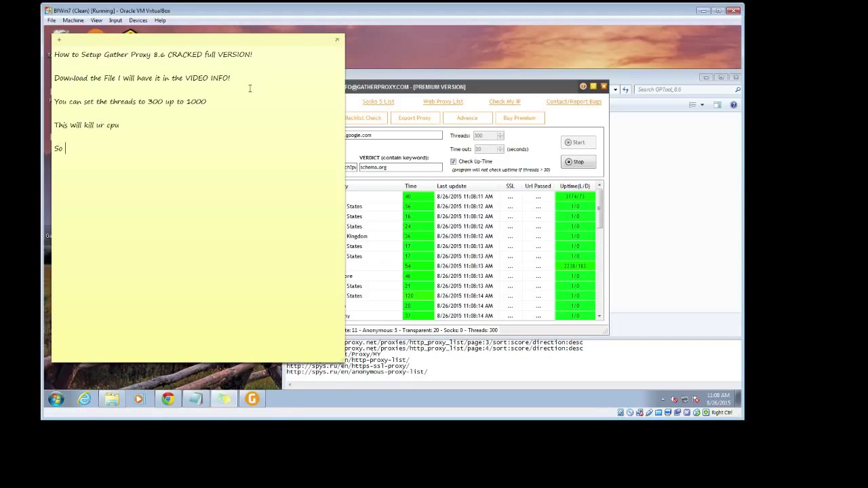Open the Sticky Notes taskbar item

[224, 399]
